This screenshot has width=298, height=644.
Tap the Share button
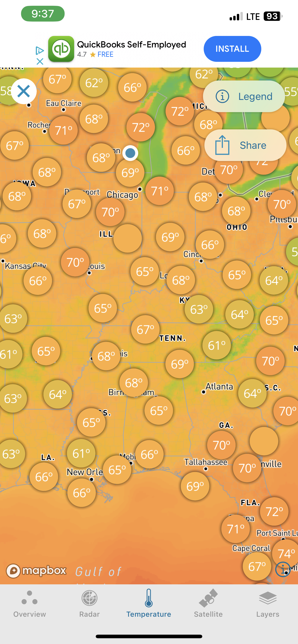pyautogui.click(x=245, y=145)
